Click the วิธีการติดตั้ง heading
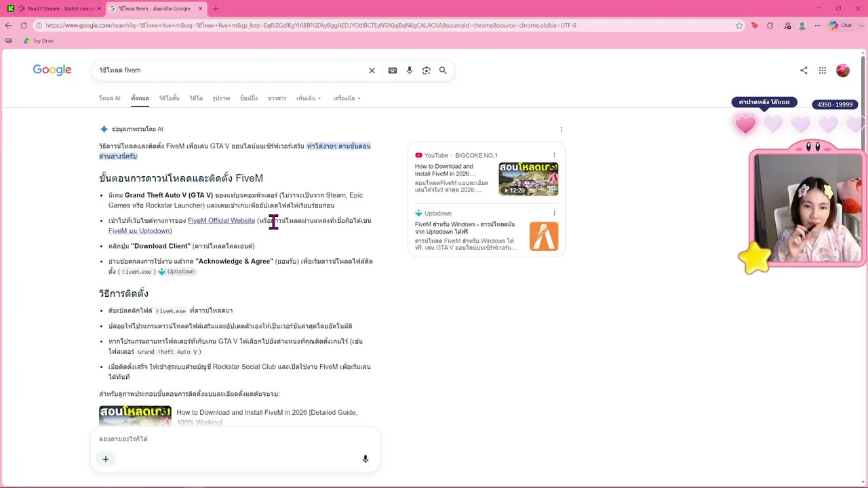Screen dimensions: 868x488 123,293
